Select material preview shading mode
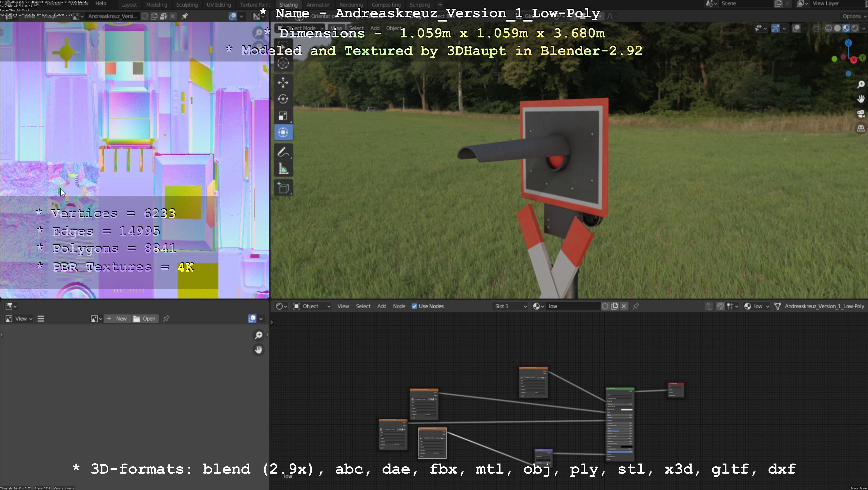 click(846, 28)
